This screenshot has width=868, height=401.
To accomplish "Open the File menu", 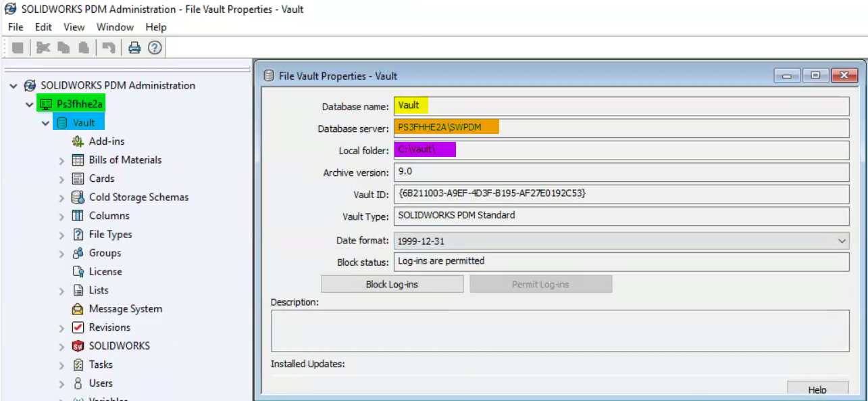I will [16, 27].
